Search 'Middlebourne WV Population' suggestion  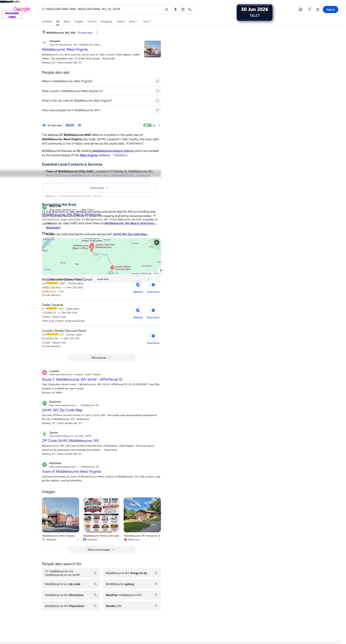tap(71, 606)
